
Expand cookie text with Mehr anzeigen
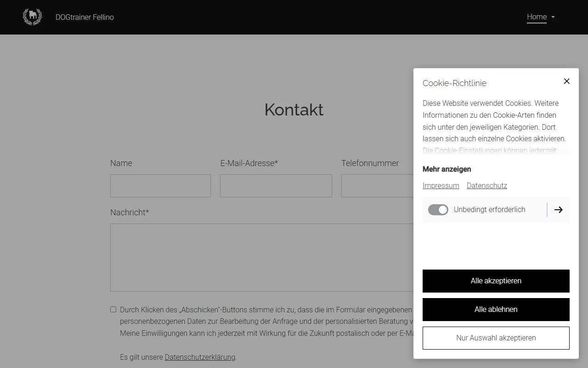pyautogui.click(x=447, y=169)
